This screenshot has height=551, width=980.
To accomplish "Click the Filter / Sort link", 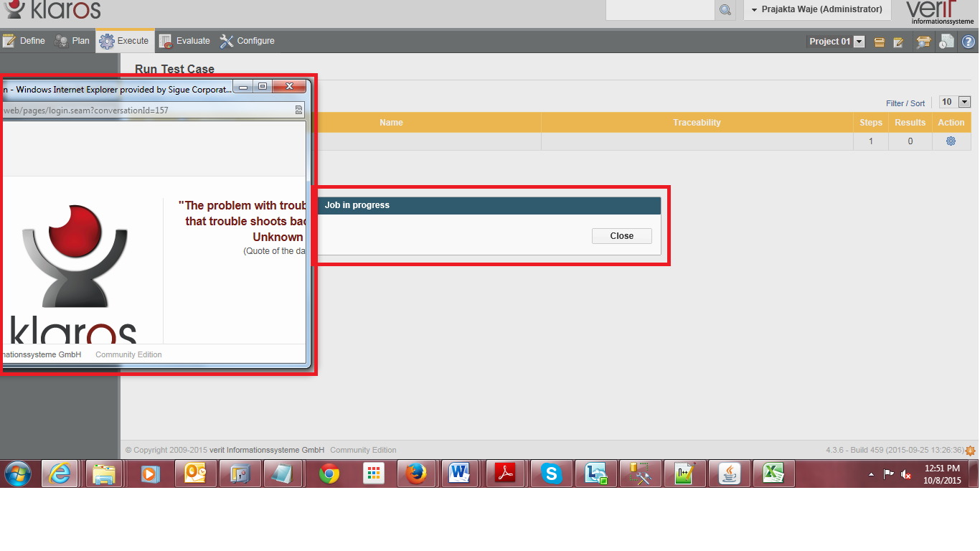I will point(905,103).
